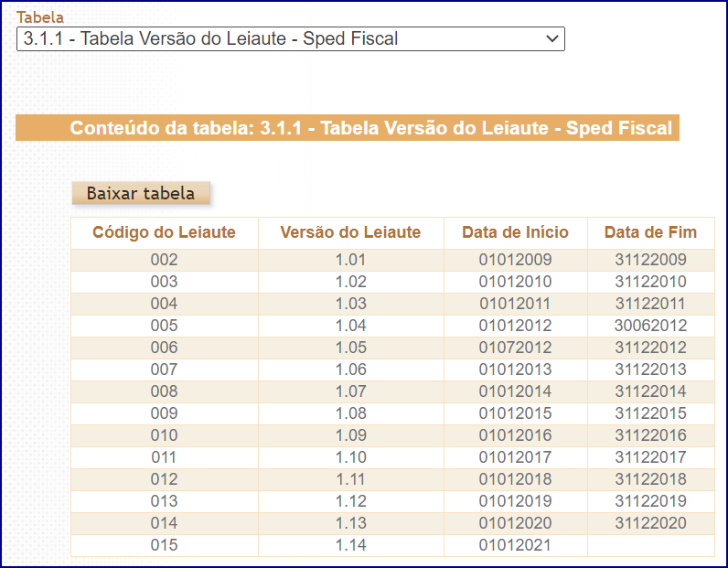
Task: Click the Baixar tabela button
Action: pyautogui.click(x=141, y=193)
